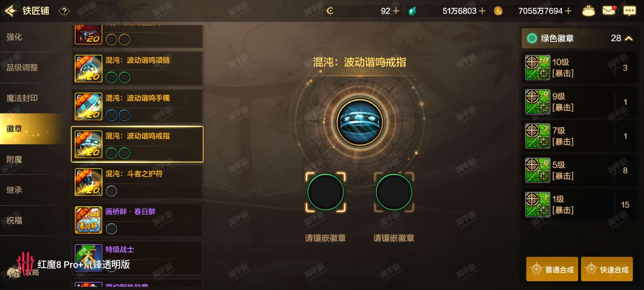644x290 pixels.
Task: Click the 普通合成 button
Action: (552, 269)
